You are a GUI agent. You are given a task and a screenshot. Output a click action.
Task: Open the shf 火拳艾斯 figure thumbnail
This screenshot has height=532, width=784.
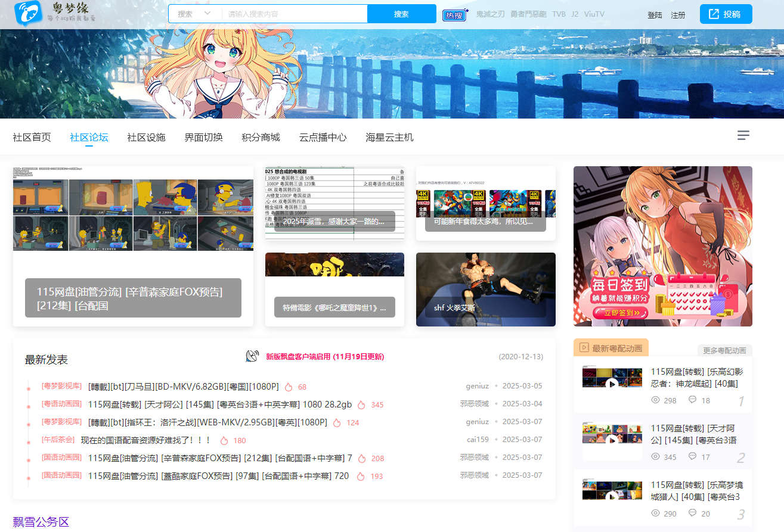[x=486, y=290]
